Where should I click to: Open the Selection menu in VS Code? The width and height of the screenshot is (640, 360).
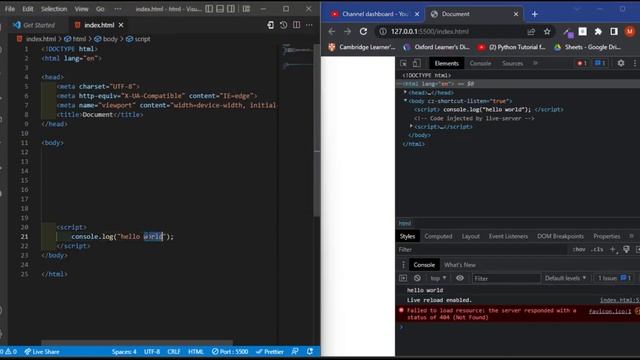pyautogui.click(x=53, y=9)
